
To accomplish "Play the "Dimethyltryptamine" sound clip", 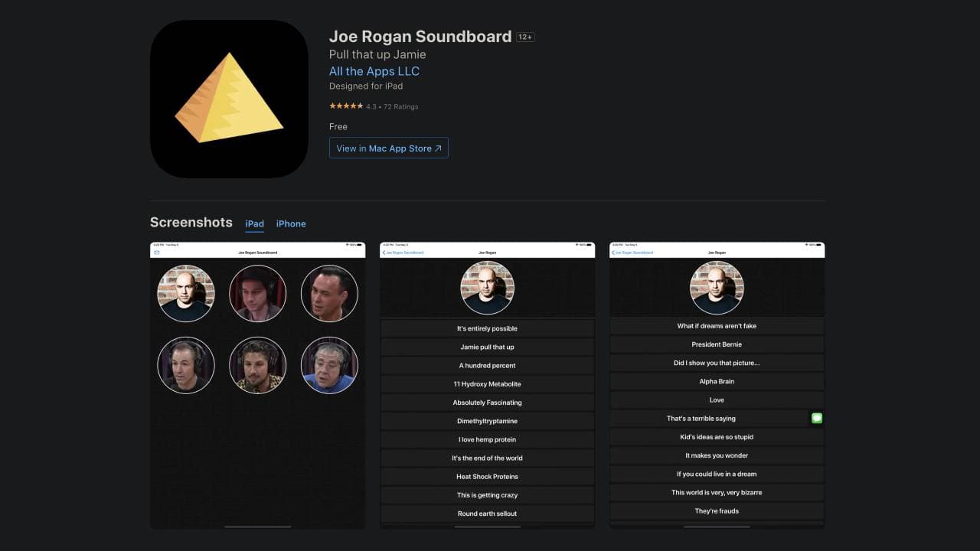I will tap(487, 421).
